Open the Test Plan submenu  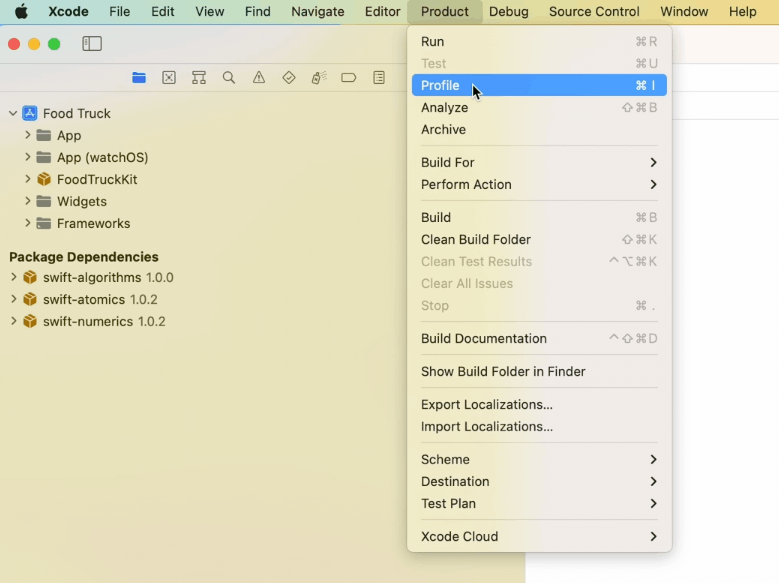pos(539,503)
